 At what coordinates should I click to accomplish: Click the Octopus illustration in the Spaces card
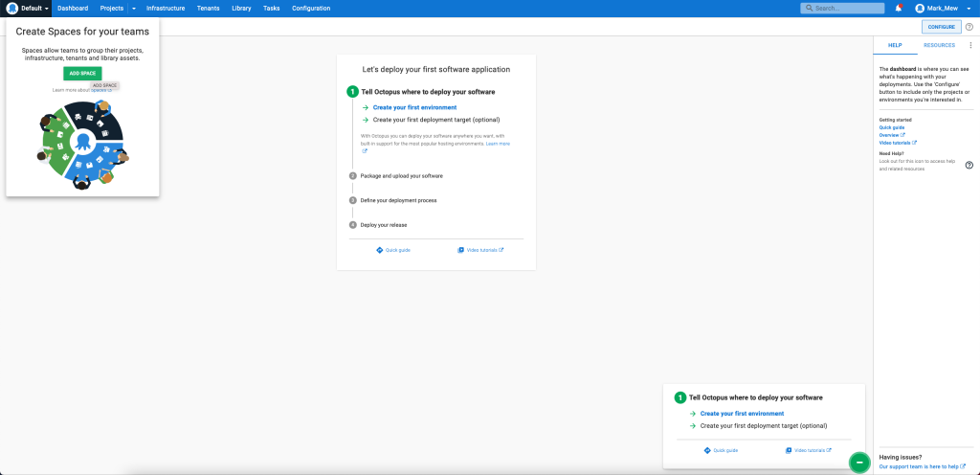82,143
